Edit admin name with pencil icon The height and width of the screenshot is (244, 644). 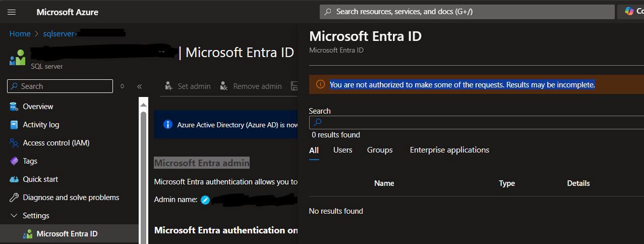[x=205, y=200]
